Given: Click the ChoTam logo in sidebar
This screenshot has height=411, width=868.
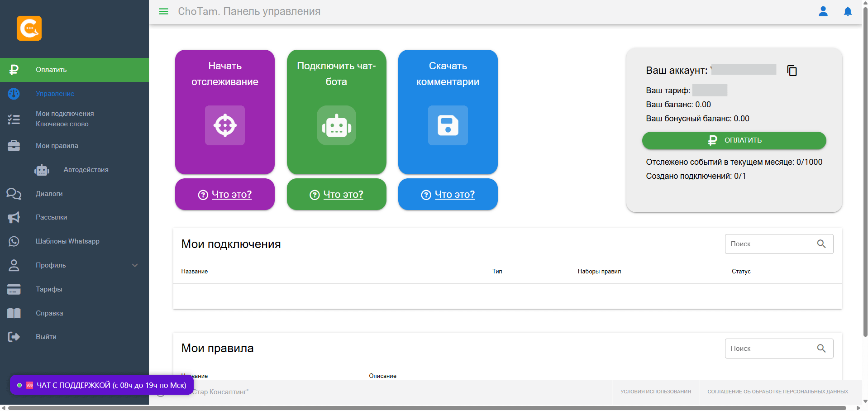Looking at the screenshot, I should [29, 28].
